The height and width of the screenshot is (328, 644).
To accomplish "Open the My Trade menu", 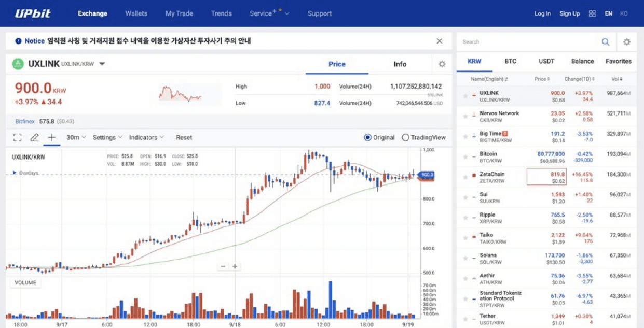I will click(x=179, y=13).
